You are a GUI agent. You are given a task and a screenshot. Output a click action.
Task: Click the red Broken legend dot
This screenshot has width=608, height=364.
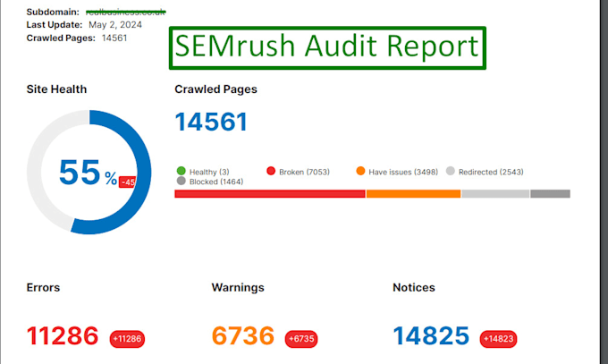pos(271,171)
